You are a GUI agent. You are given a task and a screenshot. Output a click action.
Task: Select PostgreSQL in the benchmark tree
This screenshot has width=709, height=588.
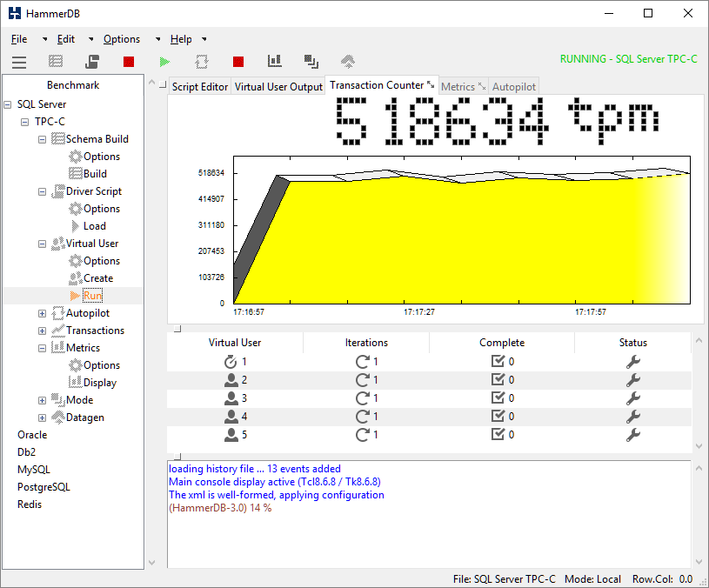43,487
